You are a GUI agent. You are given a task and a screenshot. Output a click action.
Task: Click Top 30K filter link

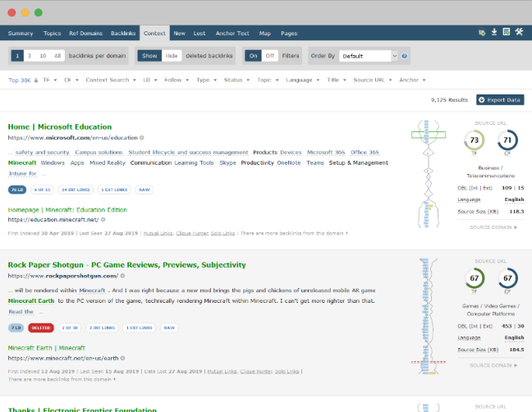pyautogui.click(x=20, y=80)
